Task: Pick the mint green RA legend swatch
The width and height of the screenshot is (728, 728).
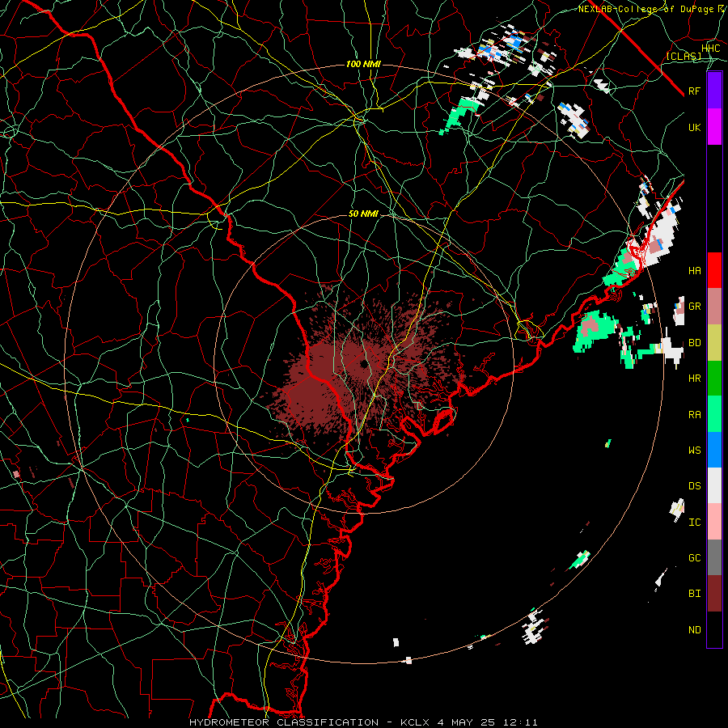Action: (714, 414)
